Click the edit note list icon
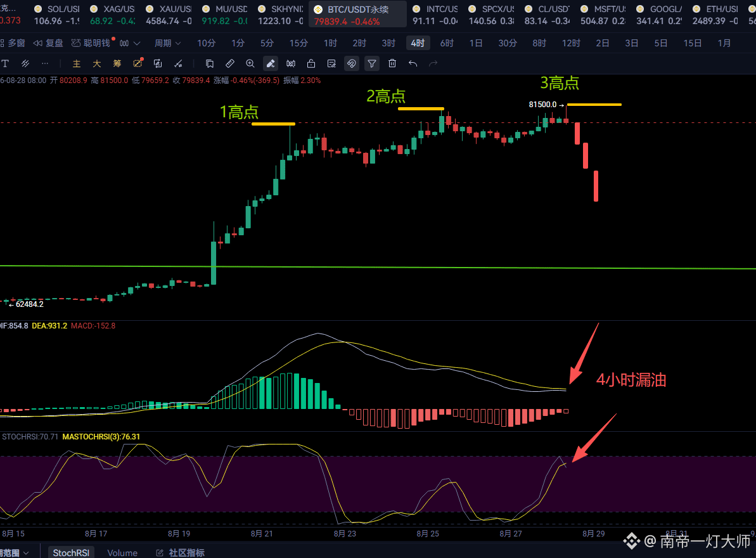Viewport: 756px width, 558px height. coord(331,63)
